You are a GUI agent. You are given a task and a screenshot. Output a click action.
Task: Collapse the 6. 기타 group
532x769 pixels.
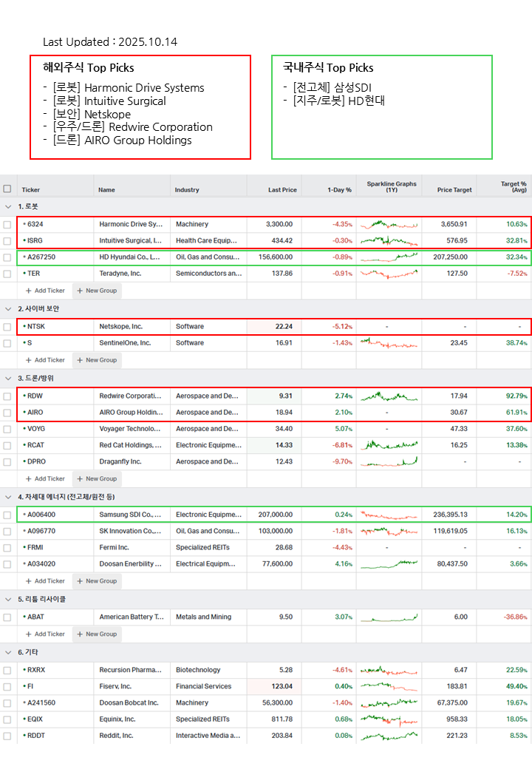pyautogui.click(x=8, y=652)
